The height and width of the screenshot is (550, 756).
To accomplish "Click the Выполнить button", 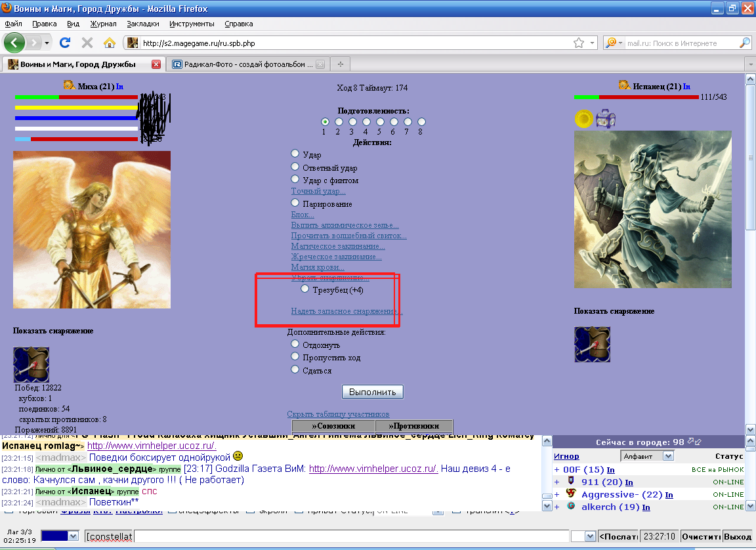I will pyautogui.click(x=373, y=392).
